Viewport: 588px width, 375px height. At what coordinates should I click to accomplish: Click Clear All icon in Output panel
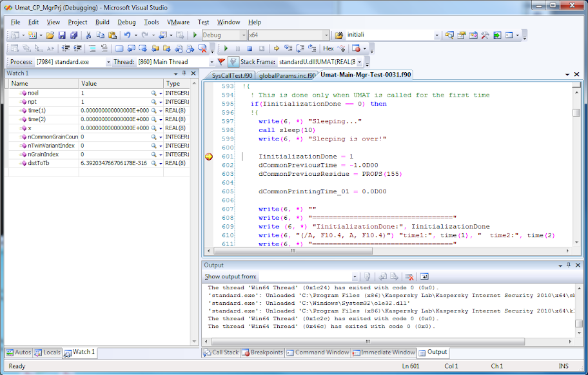409,276
